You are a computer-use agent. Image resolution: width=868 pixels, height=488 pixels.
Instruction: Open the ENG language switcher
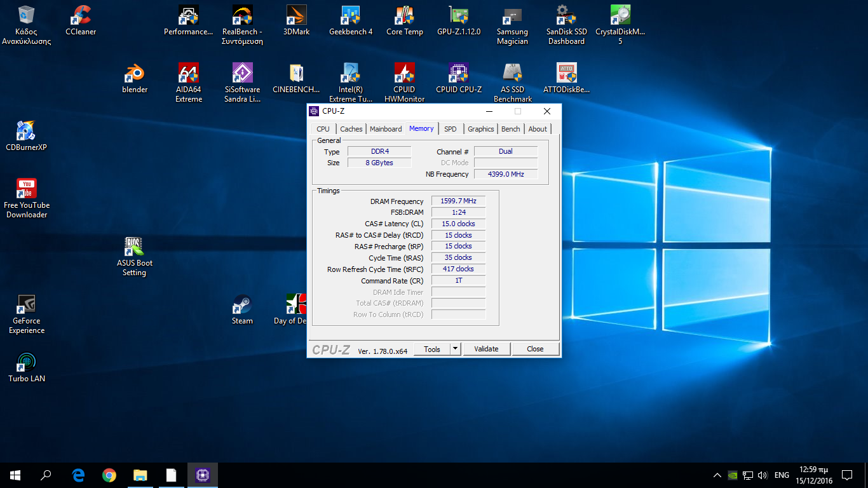click(x=782, y=475)
